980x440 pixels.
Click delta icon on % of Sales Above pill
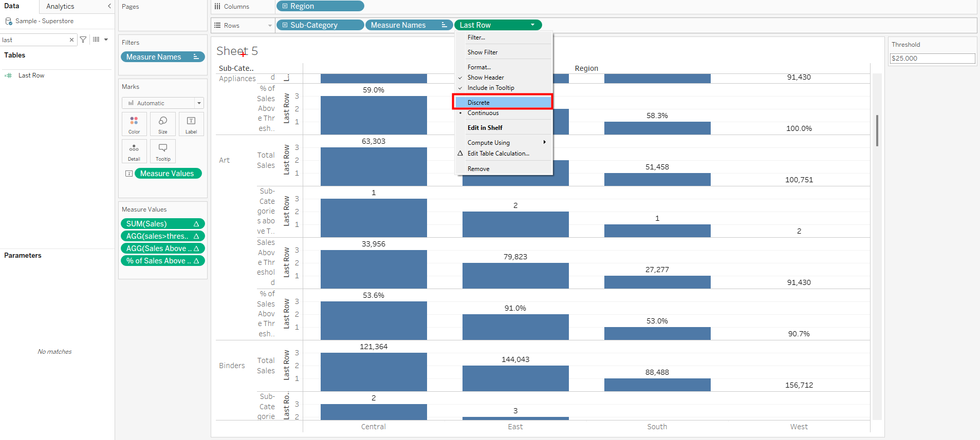tap(196, 261)
